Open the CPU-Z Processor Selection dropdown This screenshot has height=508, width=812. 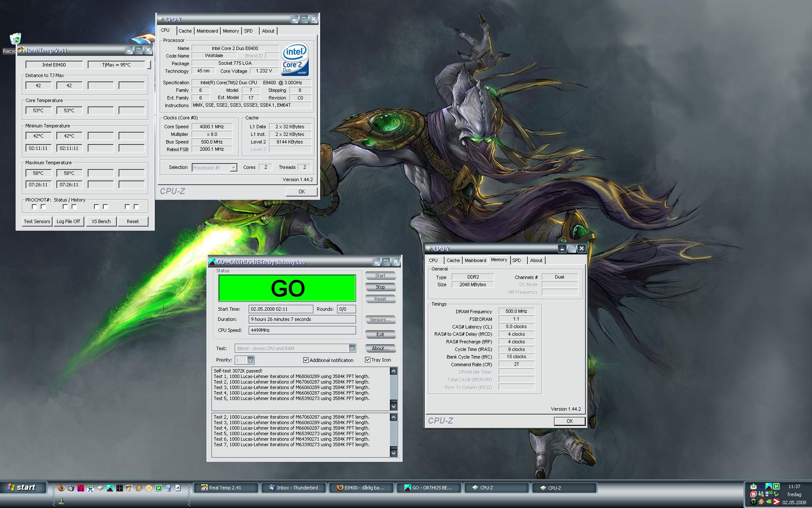pos(233,168)
